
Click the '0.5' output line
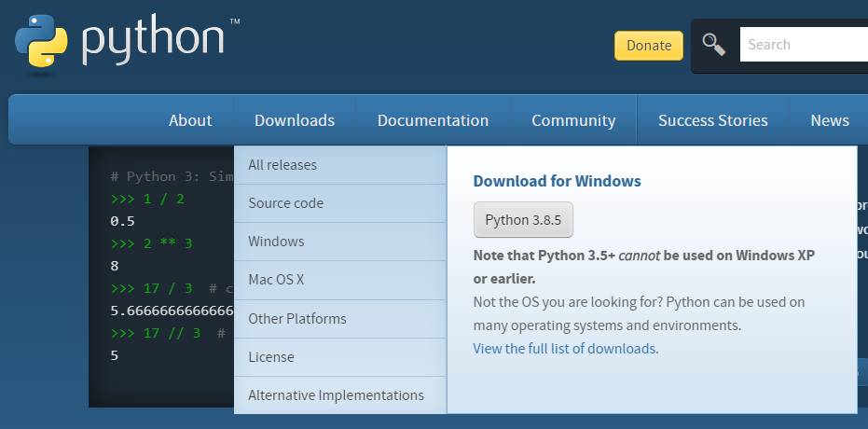click(x=123, y=221)
